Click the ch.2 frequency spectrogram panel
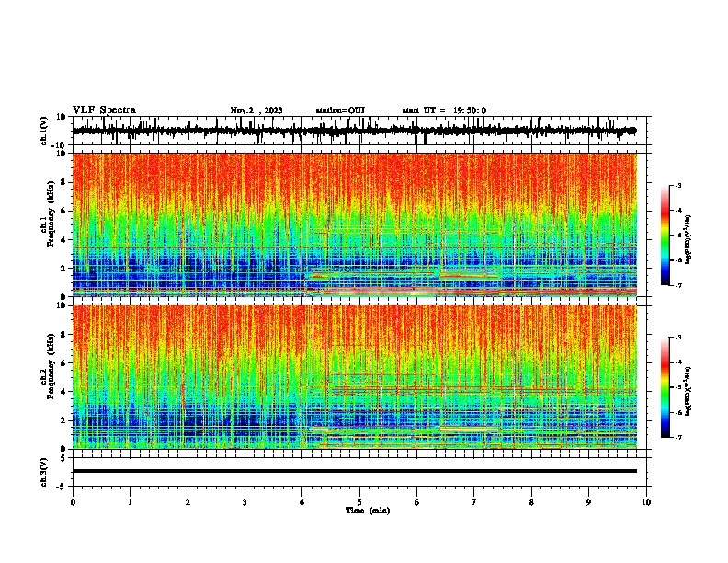The height and width of the screenshot is (563, 728). coord(355,377)
